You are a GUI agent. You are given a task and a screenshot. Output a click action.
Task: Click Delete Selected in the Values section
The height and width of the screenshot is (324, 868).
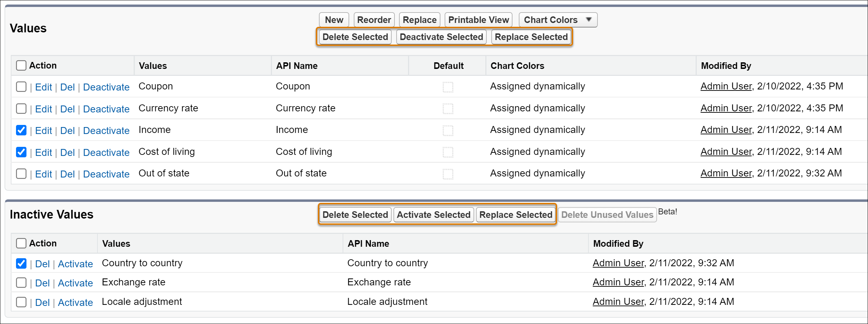355,37
